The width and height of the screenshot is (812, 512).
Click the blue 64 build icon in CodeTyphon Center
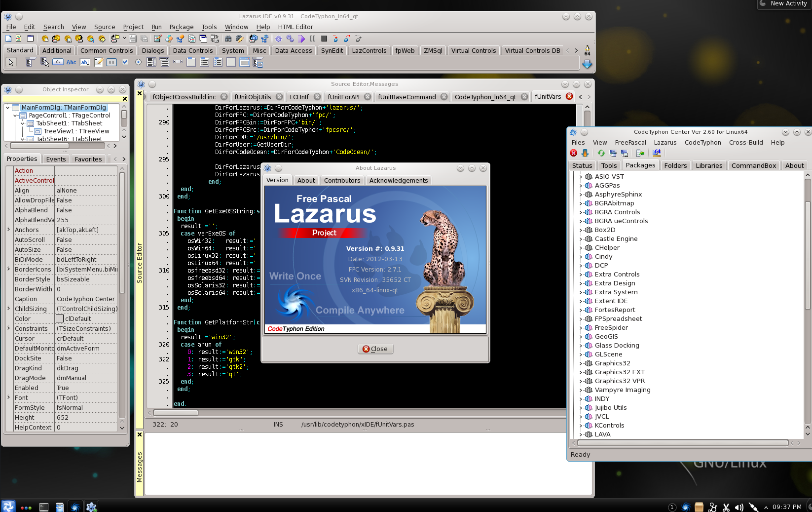[657, 153]
